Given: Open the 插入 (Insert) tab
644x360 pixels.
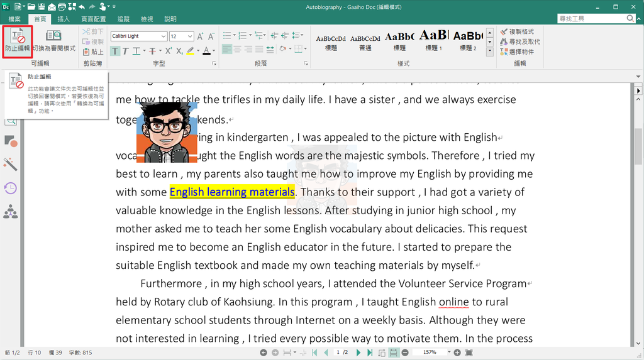Looking at the screenshot, I should click(64, 19).
